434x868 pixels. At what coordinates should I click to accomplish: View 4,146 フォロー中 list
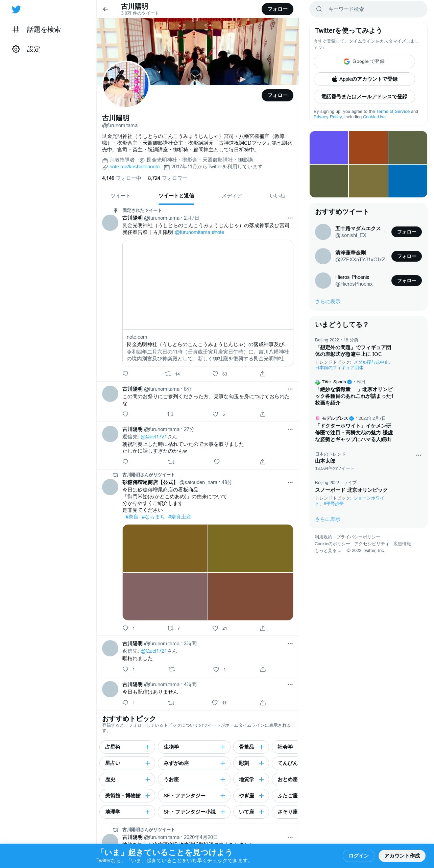(121, 178)
